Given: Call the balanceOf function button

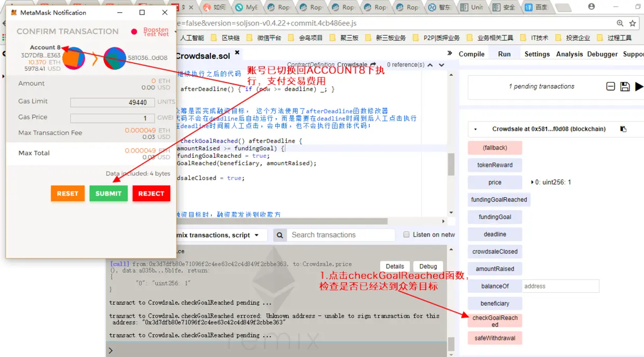Looking at the screenshot, I should (x=495, y=286).
